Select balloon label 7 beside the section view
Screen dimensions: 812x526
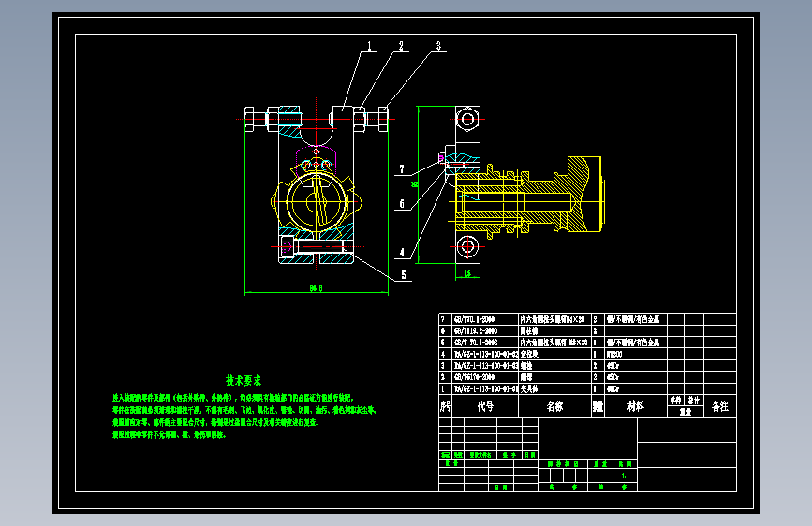pyautogui.click(x=402, y=169)
